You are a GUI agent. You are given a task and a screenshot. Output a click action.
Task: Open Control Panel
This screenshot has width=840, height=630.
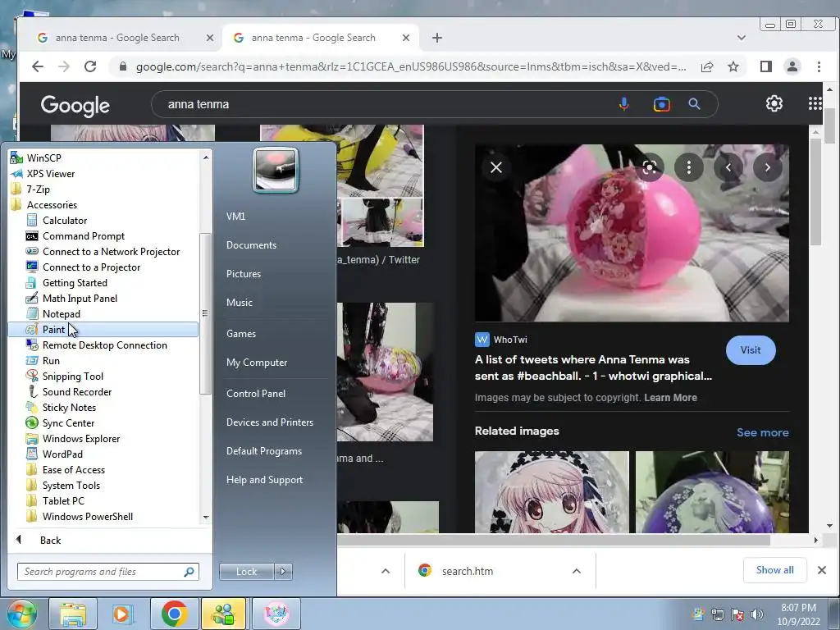click(x=256, y=393)
